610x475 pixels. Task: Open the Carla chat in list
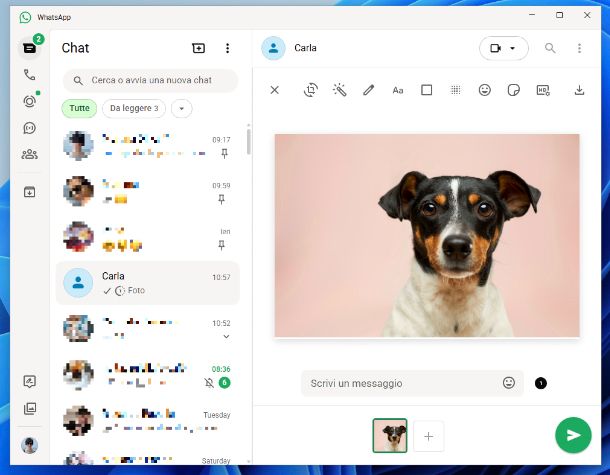click(148, 283)
